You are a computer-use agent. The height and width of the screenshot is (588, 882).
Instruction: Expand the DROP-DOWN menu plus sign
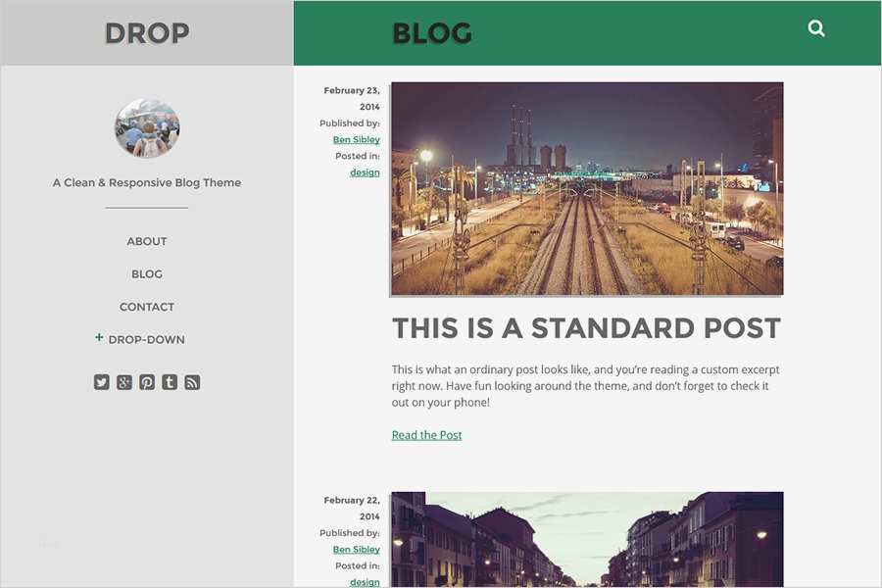pyautogui.click(x=99, y=337)
